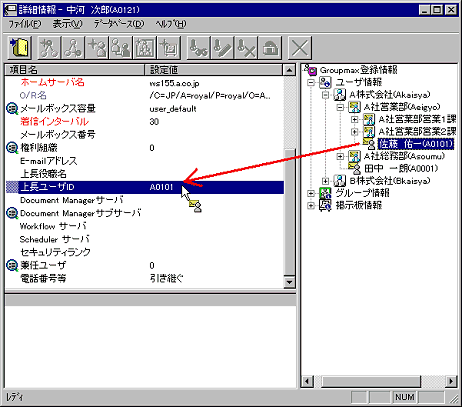Select the Workflow サーバ row
Screen dimensions: 462x407
pos(145,226)
